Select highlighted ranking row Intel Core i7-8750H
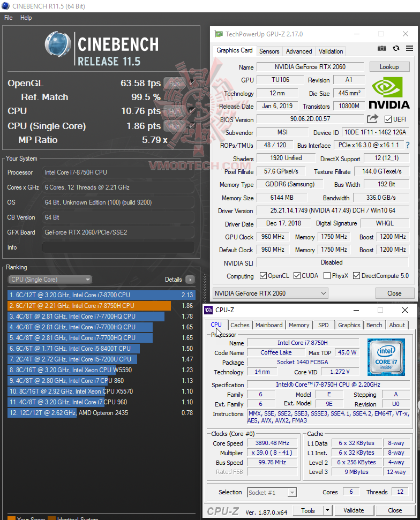Viewport: 420px width, 520px height. [x=101, y=305]
